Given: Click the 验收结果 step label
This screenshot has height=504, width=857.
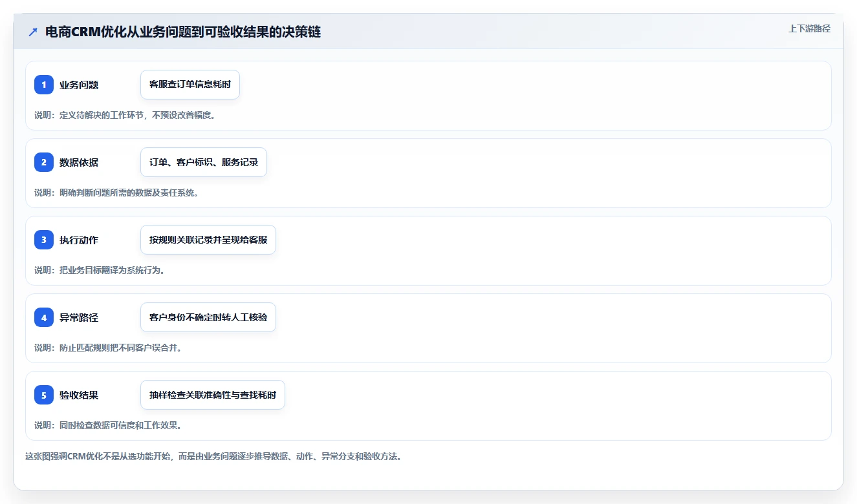Looking at the screenshot, I should click(79, 395).
